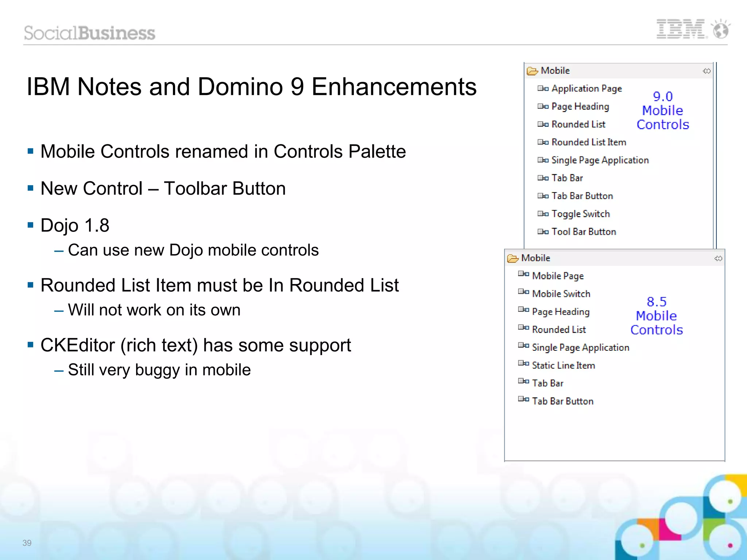The width and height of the screenshot is (747, 560).
Task: Select 'Single Page Application' text in 9.0 palette
Action: coord(600,160)
